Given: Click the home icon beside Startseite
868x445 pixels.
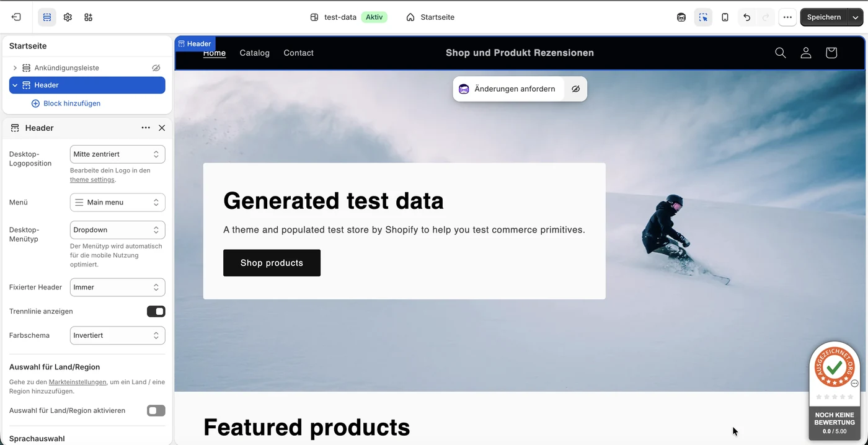Looking at the screenshot, I should coord(410,17).
